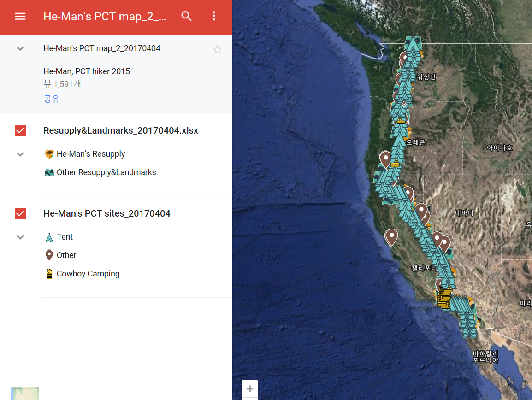The image size is (532, 400).
Task: Open the hamburger menu
Action: pyautogui.click(x=20, y=16)
